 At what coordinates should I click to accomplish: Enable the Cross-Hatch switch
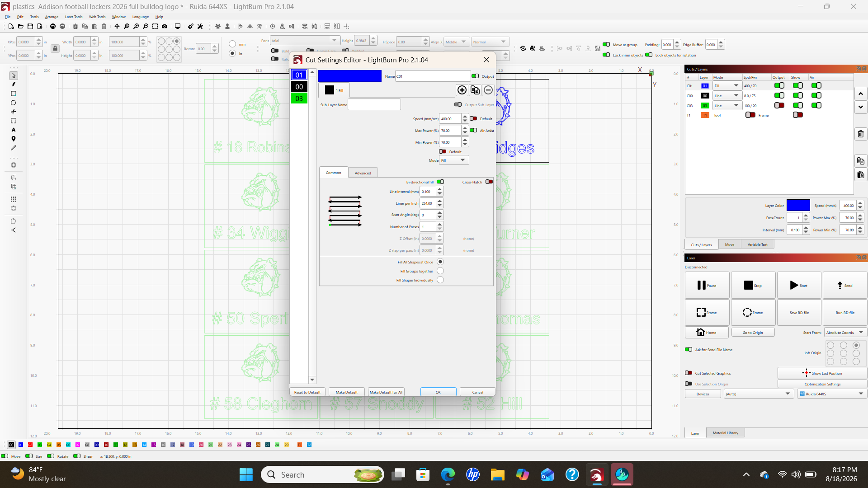(x=489, y=182)
